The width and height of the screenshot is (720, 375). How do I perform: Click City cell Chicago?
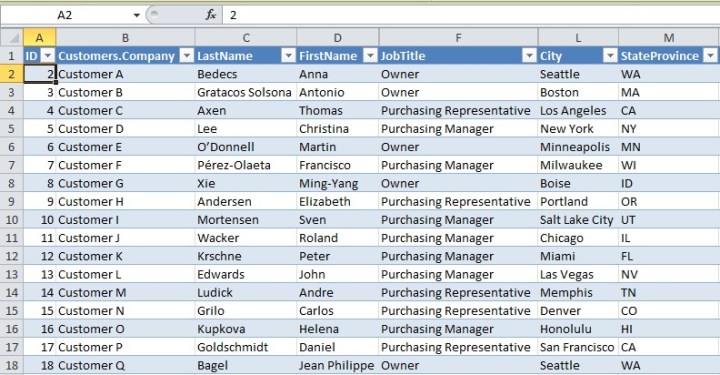coord(578,238)
